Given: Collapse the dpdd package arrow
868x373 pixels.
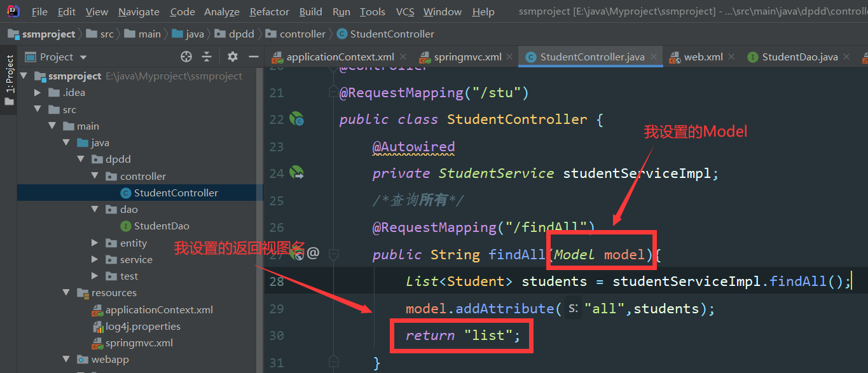Looking at the screenshot, I should coord(80,159).
